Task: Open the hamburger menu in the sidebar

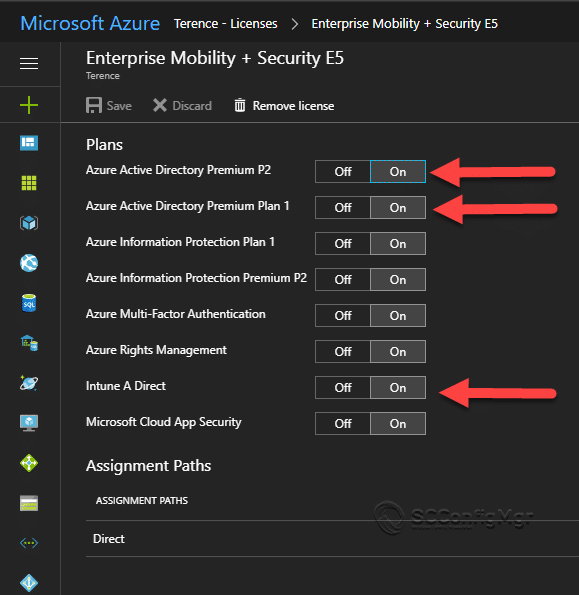Action: [x=29, y=63]
